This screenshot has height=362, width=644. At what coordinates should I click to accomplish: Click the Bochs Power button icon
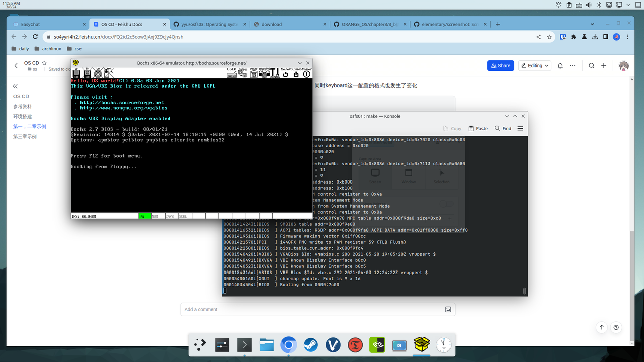306,74
